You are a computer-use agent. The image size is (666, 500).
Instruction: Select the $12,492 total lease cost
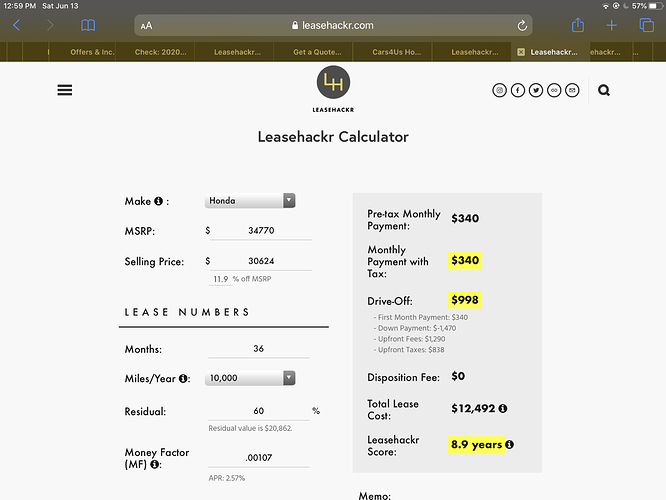(x=473, y=408)
